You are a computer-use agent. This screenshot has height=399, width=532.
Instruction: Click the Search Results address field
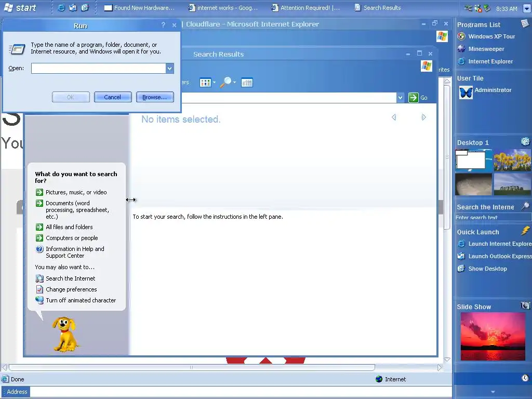click(289, 98)
